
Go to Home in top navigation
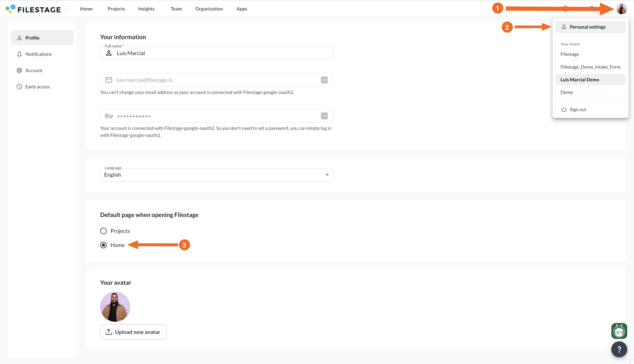[86, 9]
